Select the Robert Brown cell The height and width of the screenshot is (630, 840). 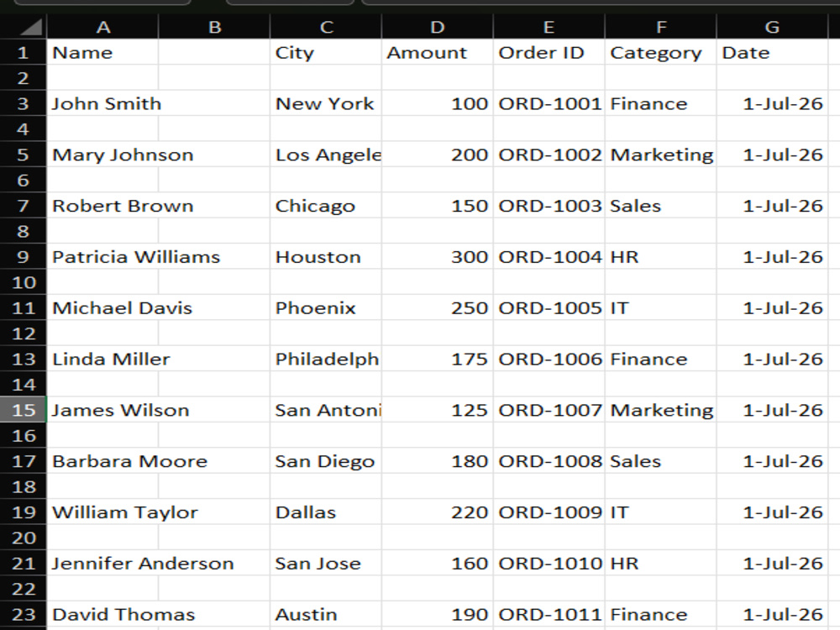[102, 205]
